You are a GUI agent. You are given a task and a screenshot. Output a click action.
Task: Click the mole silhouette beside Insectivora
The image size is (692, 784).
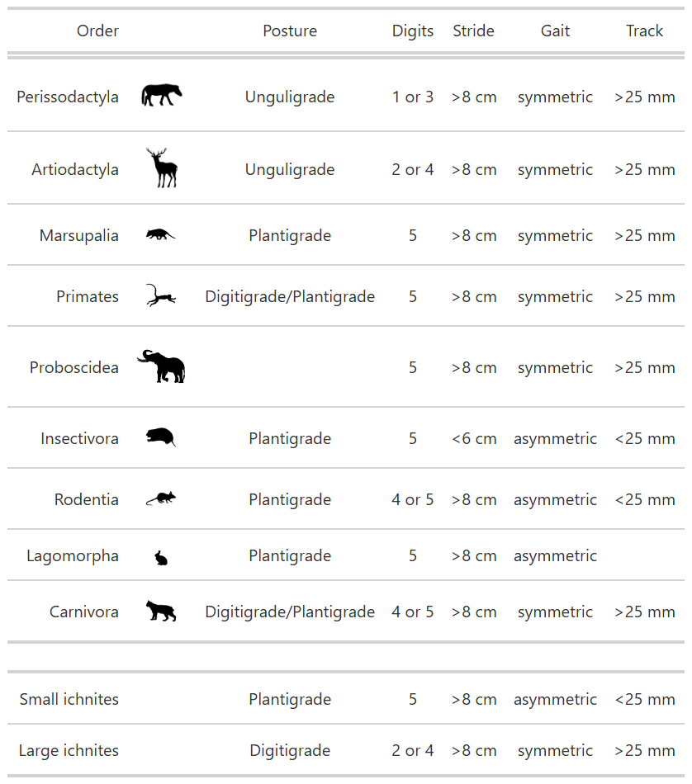[x=160, y=437]
